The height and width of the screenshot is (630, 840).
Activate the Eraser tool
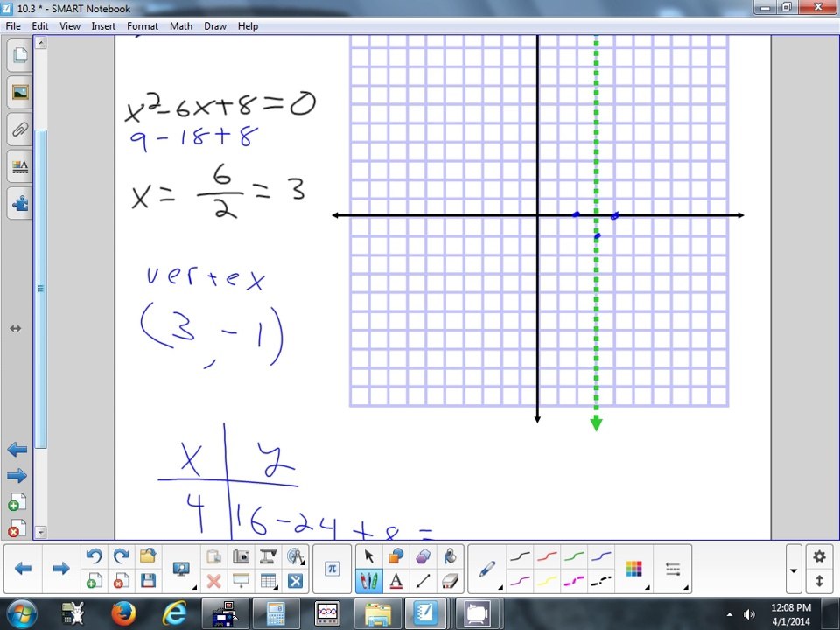pos(450,581)
